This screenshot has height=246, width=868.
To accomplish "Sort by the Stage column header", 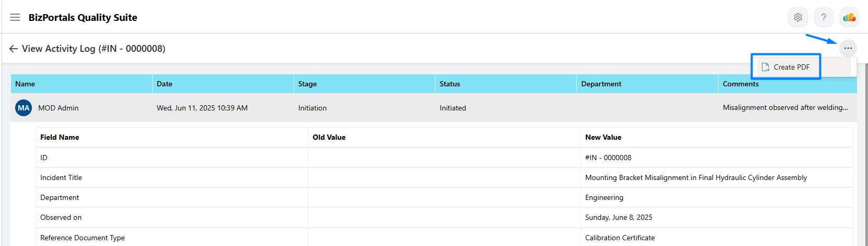I will coord(364,84).
